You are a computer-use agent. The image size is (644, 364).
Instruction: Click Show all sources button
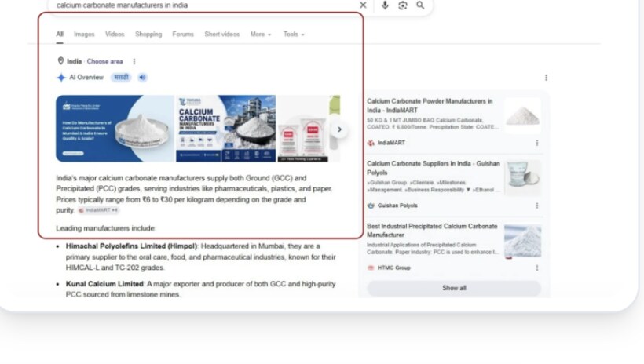pyautogui.click(x=454, y=288)
